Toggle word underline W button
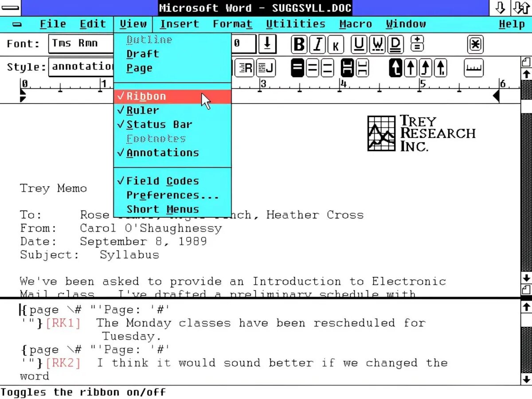The width and height of the screenshot is (532, 399). coord(377,45)
